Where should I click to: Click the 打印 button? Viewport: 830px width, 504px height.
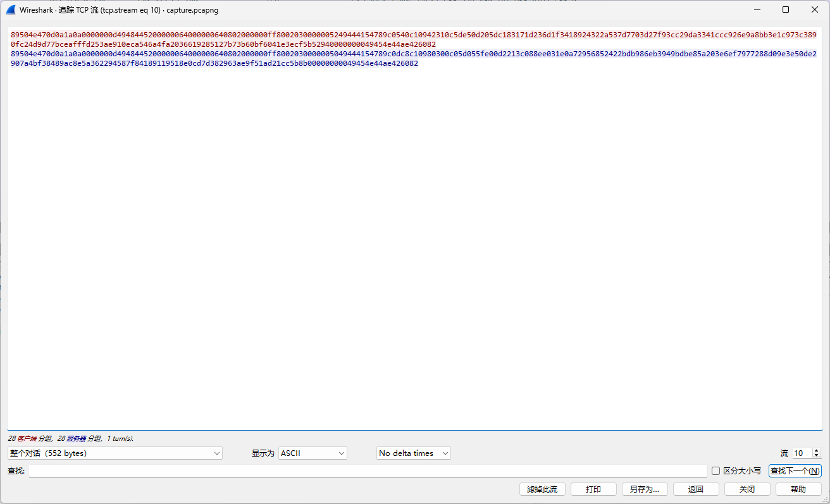click(x=593, y=489)
